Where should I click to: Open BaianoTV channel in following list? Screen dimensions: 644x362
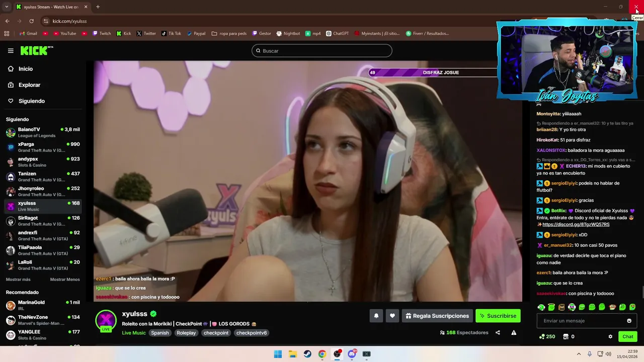point(43,132)
